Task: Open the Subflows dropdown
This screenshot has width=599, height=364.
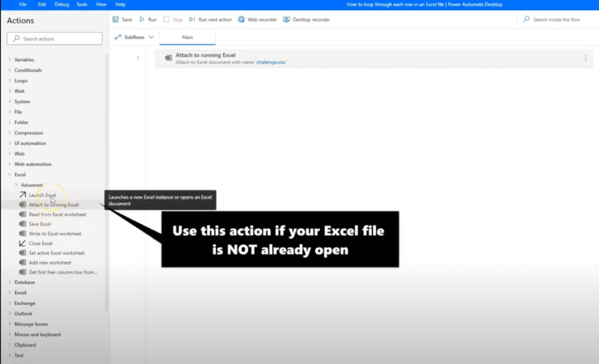Action: pyautogui.click(x=133, y=36)
